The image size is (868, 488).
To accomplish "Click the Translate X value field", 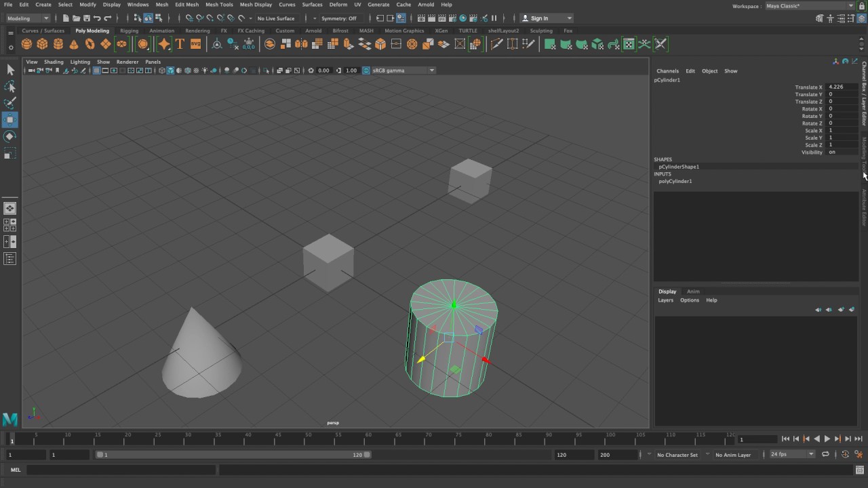I will click(x=842, y=87).
